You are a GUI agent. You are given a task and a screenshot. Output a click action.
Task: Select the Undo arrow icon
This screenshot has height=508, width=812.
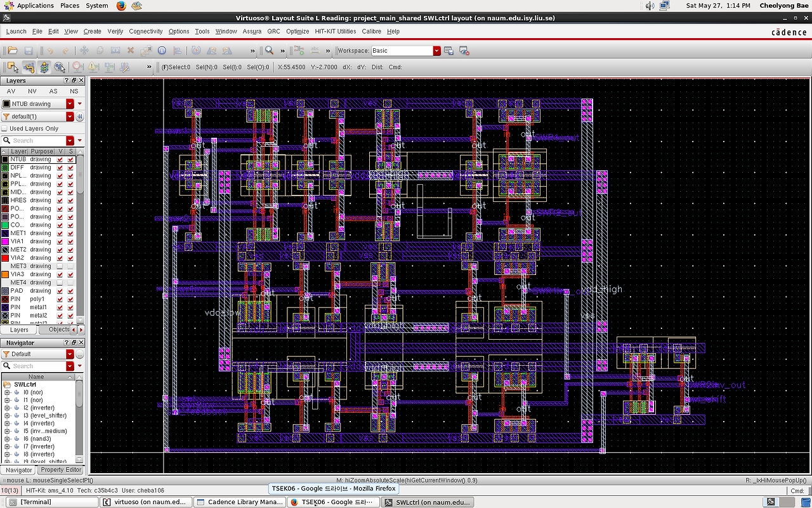coord(51,50)
